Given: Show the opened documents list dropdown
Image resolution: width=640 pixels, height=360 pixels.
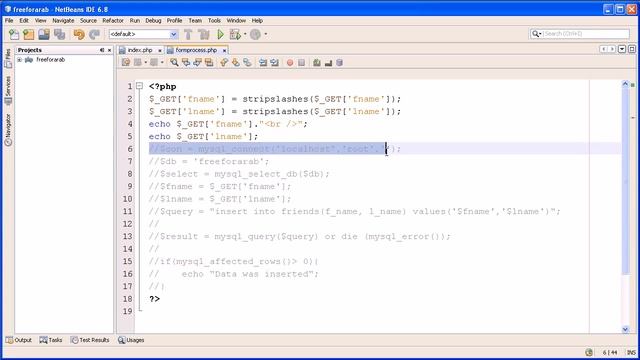Looking at the screenshot, I should [x=622, y=49].
